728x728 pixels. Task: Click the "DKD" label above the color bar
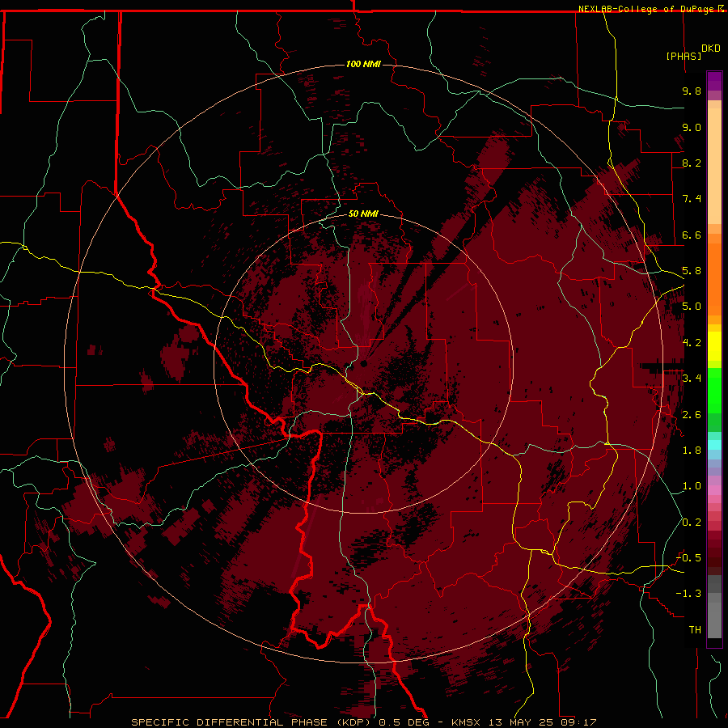coord(711,49)
